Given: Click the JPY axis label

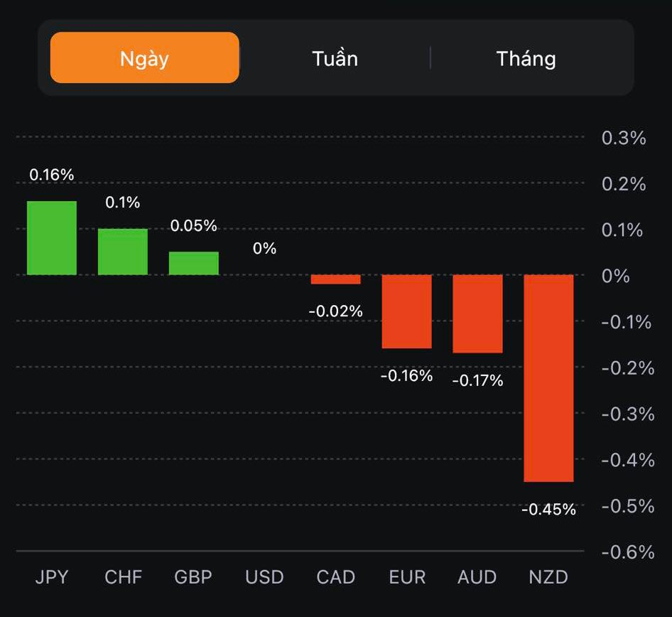Looking at the screenshot, I should coord(52,576).
